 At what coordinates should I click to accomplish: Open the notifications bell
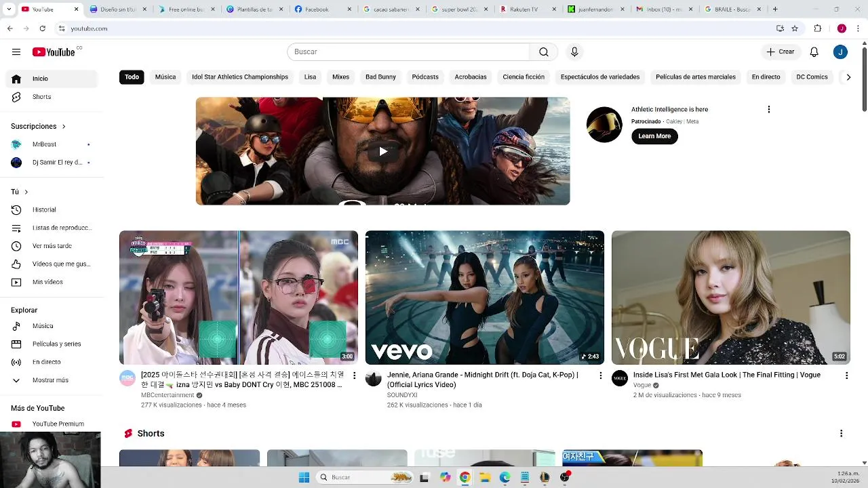pos(814,52)
